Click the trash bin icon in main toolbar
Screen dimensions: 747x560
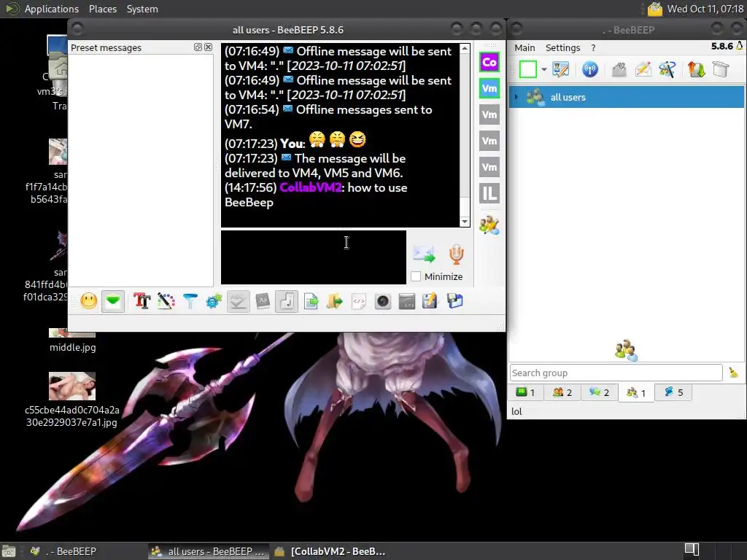(x=721, y=69)
